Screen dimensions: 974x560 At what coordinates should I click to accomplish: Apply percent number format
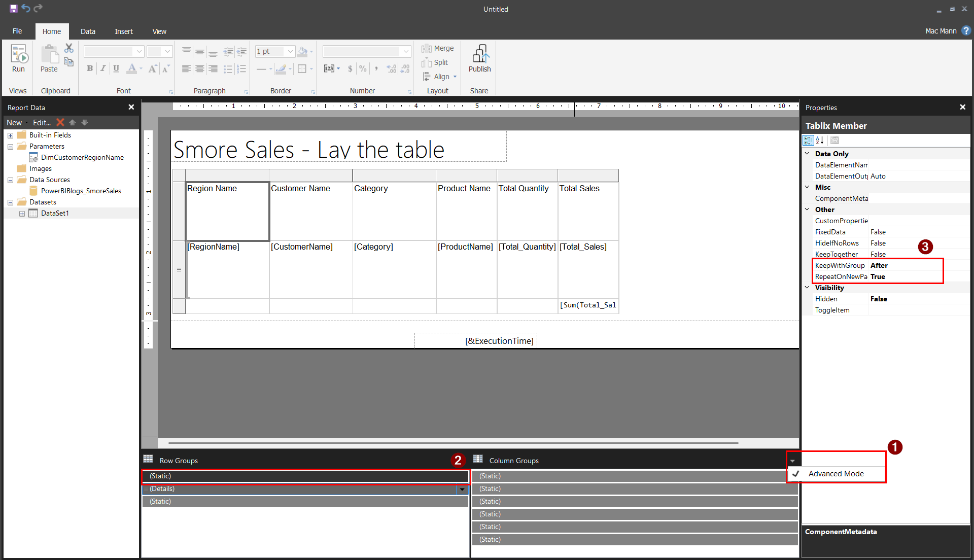coord(363,68)
